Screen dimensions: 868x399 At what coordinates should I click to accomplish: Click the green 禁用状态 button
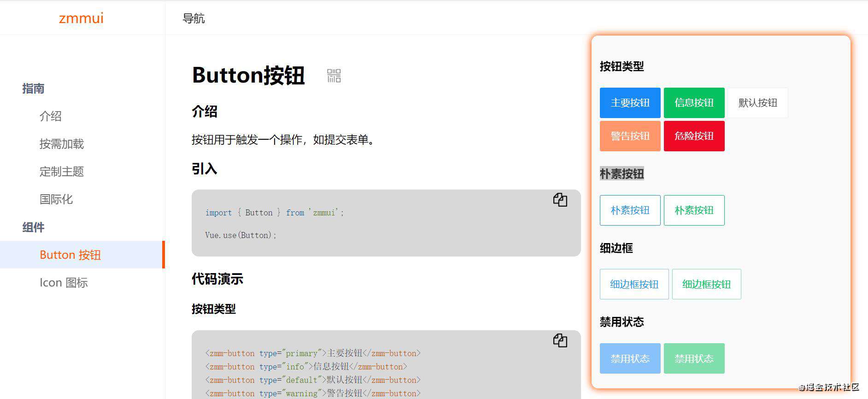694,358
